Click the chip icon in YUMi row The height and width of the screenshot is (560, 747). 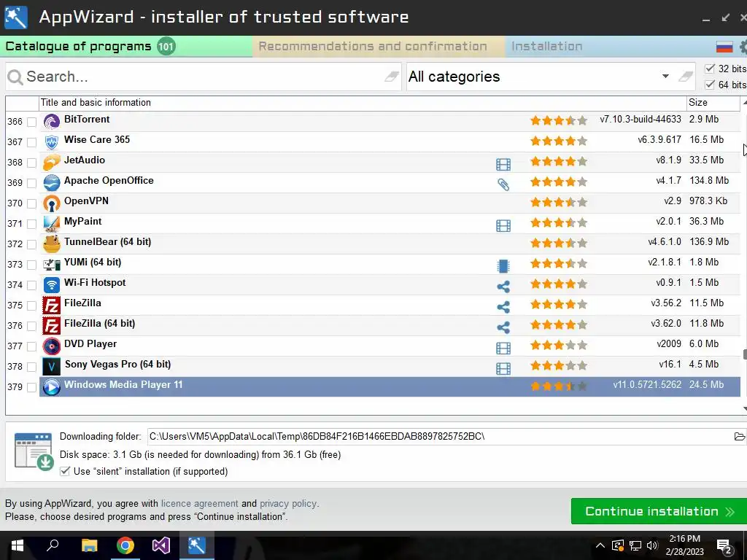503,265
